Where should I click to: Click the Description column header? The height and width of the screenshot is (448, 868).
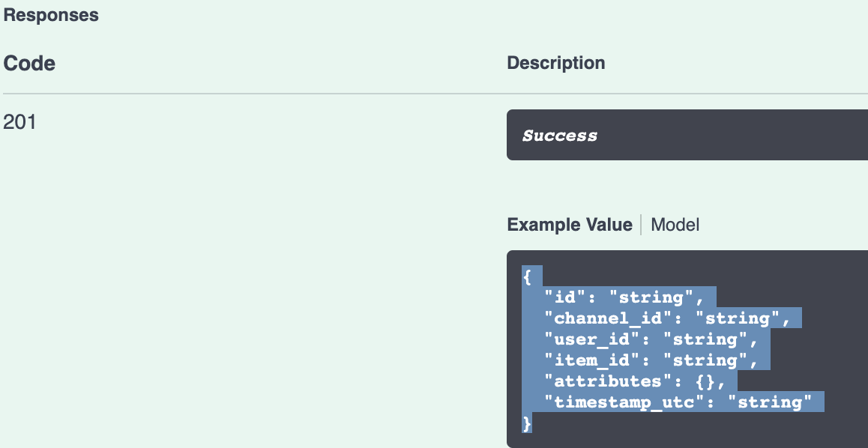click(x=556, y=63)
